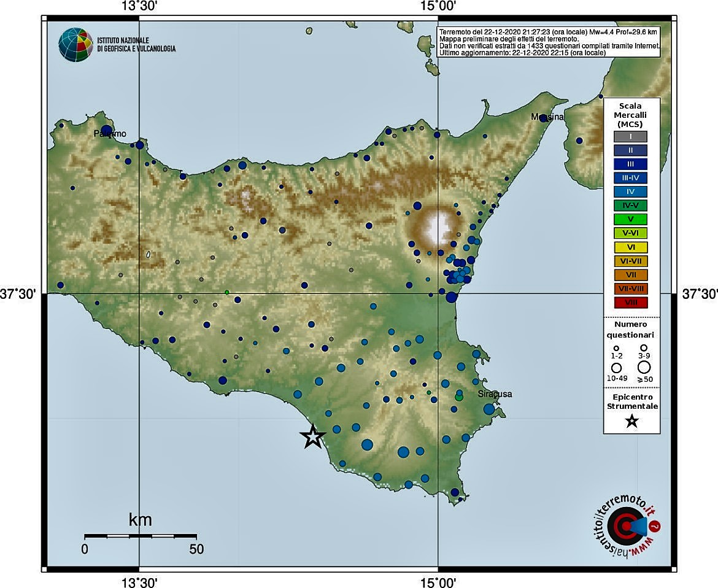Click the Messina city label
This screenshot has height=588, width=718.
point(548,117)
